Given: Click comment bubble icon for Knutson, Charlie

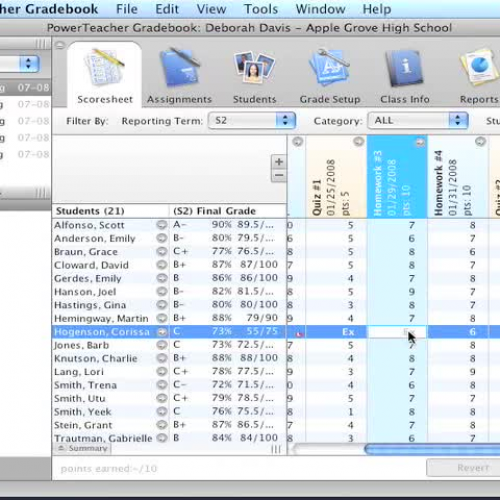Looking at the screenshot, I should coord(162,358).
